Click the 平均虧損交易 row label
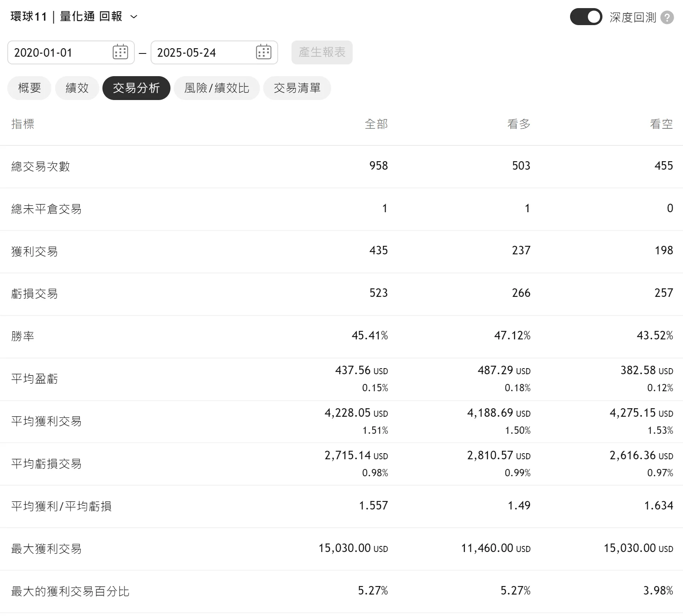Viewport: 683px width, 616px height. 46,464
